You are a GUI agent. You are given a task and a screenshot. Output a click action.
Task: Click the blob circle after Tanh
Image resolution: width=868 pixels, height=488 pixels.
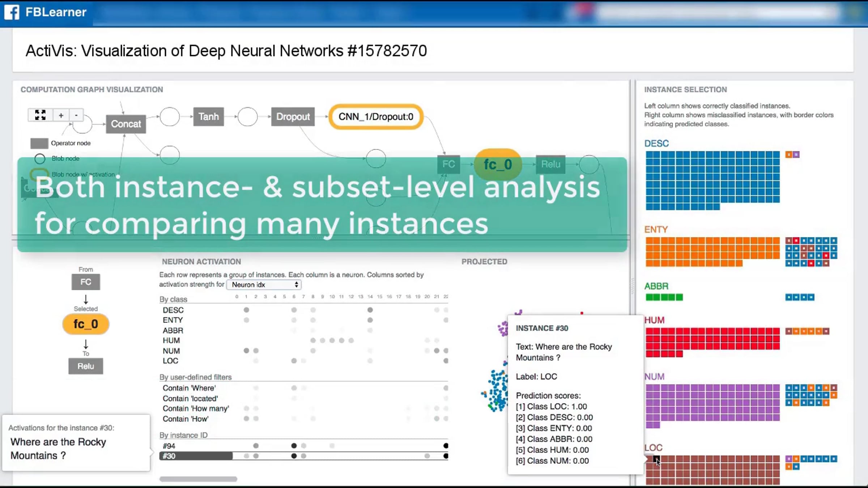click(248, 116)
